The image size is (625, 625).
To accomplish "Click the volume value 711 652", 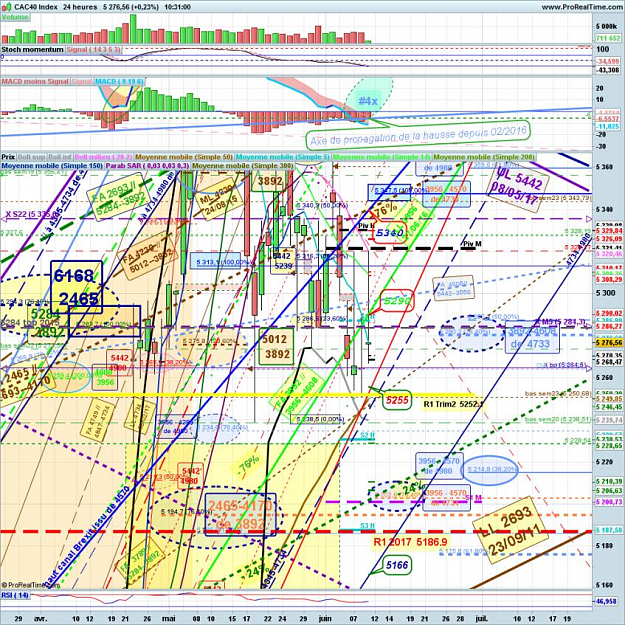I will [608, 38].
